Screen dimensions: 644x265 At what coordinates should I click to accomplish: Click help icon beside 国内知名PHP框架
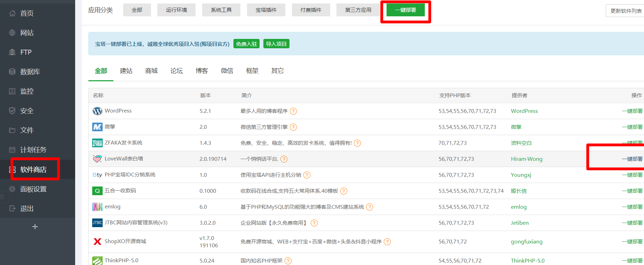288,261
